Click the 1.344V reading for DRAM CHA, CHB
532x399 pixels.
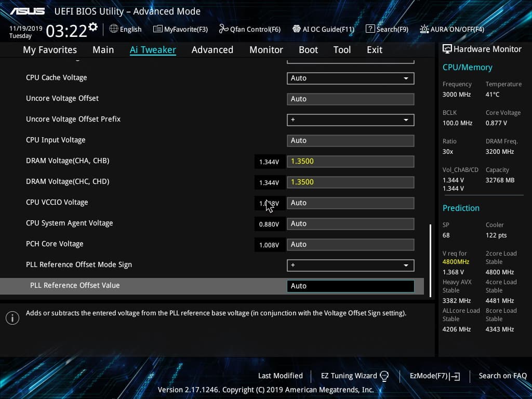pos(269,162)
